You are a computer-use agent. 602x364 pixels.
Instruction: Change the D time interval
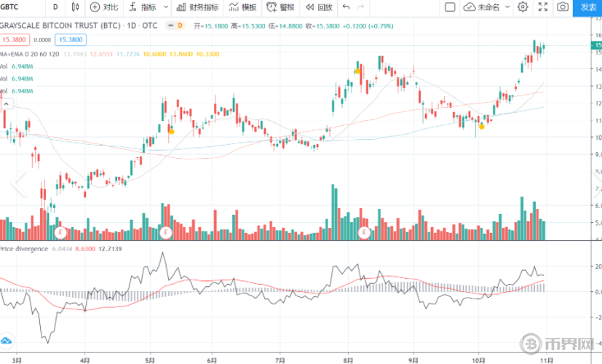[x=55, y=7]
